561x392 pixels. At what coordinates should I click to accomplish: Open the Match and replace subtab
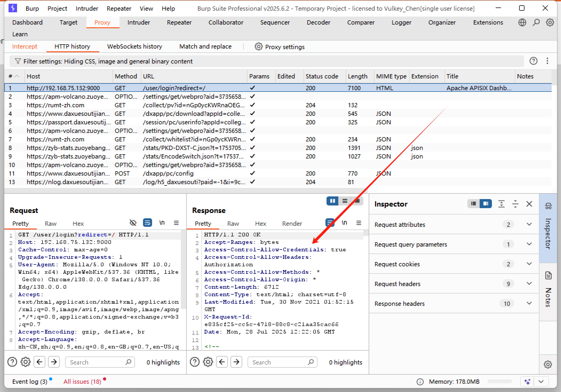coord(205,46)
